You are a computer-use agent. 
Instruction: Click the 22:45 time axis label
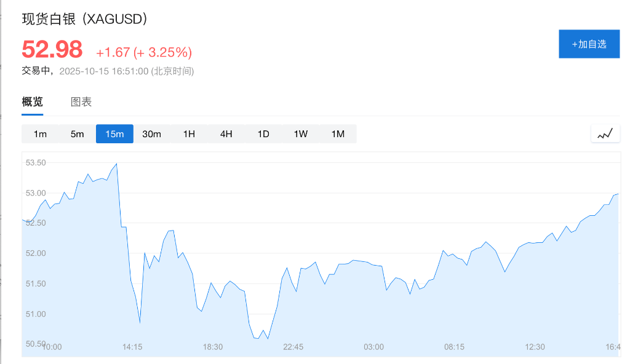point(293,347)
